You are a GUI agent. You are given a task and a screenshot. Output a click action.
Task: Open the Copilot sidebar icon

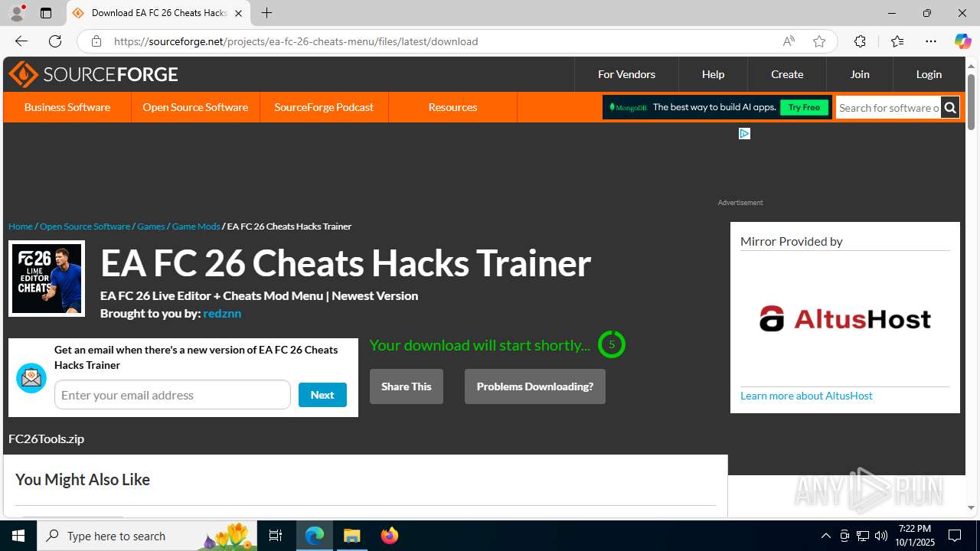click(962, 41)
